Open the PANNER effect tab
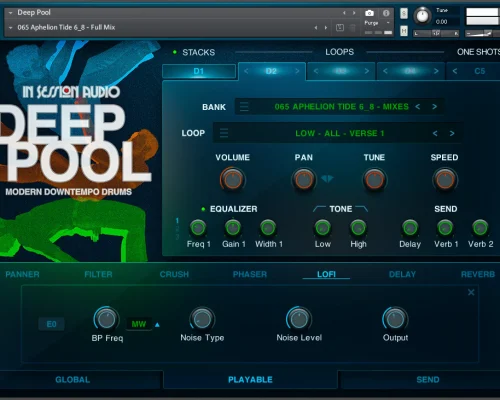Viewport: 500px width, 400px height. (x=22, y=274)
